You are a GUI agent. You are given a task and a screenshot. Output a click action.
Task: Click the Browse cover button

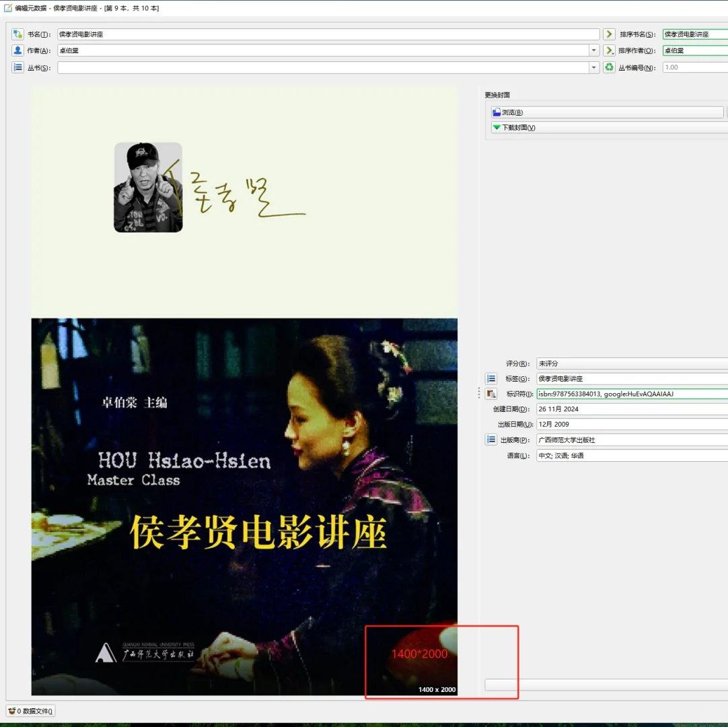607,112
